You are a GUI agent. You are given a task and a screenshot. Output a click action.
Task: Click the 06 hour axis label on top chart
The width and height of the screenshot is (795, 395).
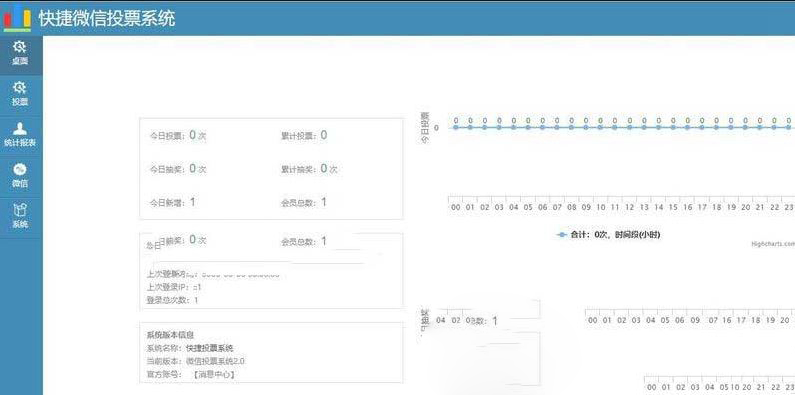pyautogui.click(x=543, y=207)
